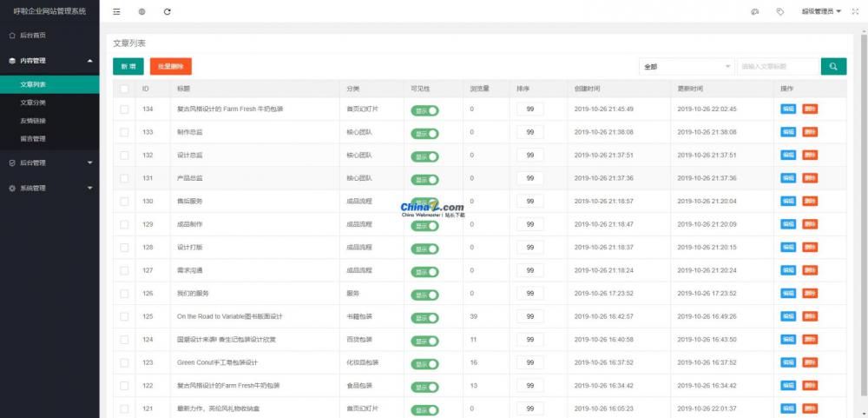Click 删除 button for article ID 121
Image resolution: width=868 pixels, height=418 pixels.
pyautogui.click(x=809, y=408)
